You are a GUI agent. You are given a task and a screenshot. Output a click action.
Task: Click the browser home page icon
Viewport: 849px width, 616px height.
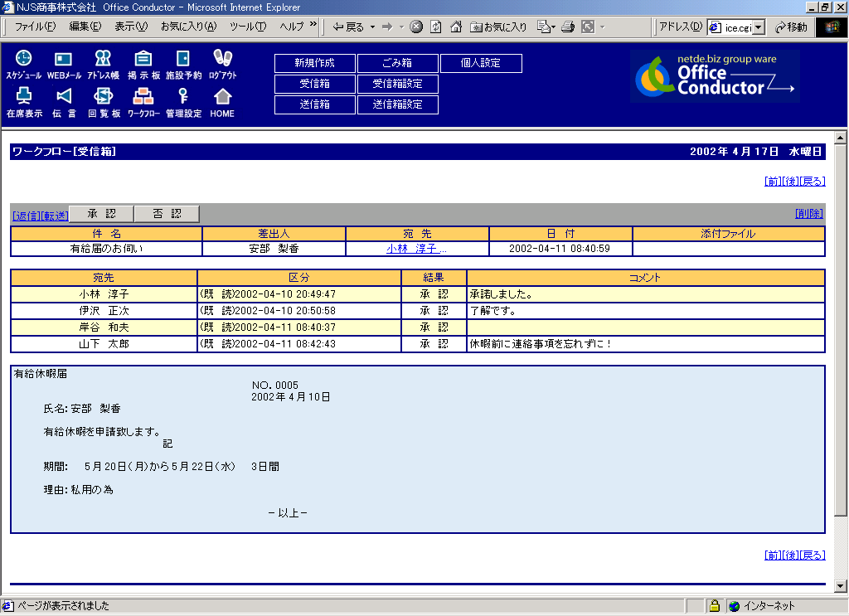point(456,27)
